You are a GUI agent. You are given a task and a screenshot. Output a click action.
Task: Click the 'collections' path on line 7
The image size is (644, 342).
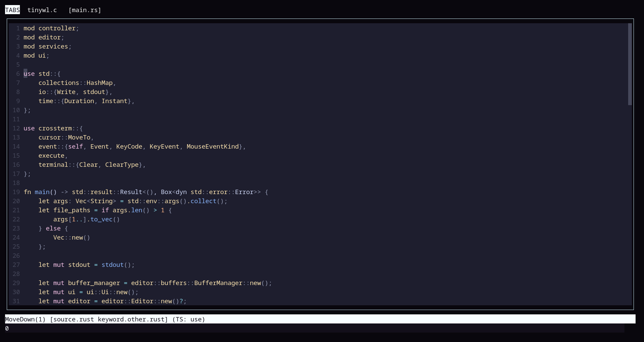pyautogui.click(x=59, y=83)
